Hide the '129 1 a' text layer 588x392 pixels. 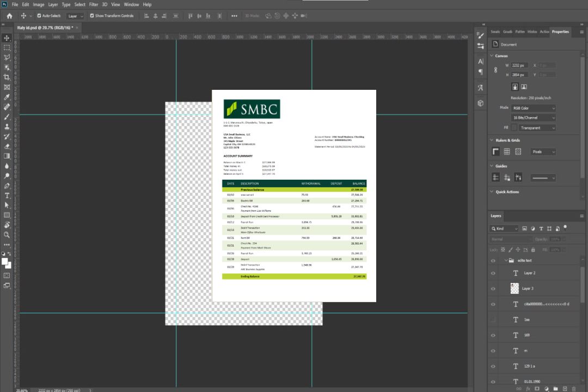tap(493, 366)
